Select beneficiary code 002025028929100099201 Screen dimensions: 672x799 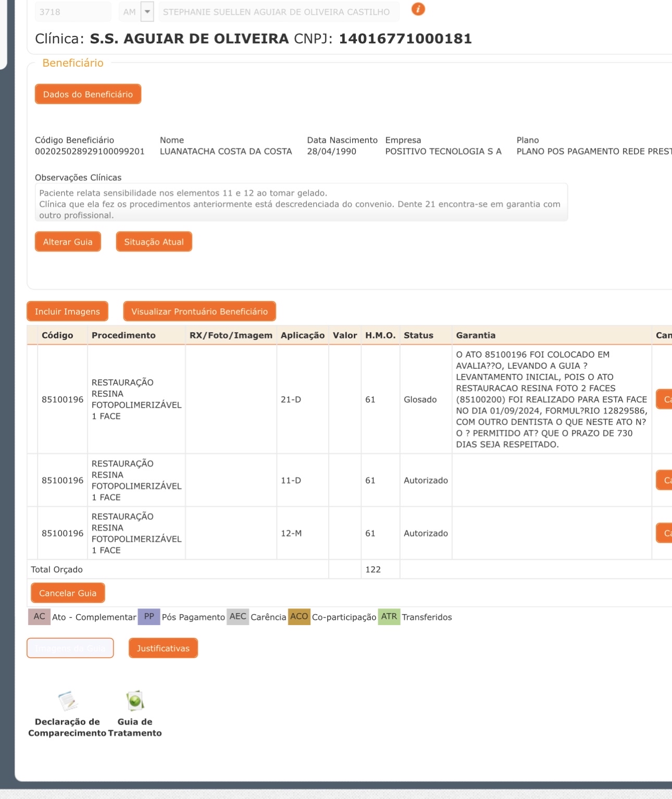point(90,152)
